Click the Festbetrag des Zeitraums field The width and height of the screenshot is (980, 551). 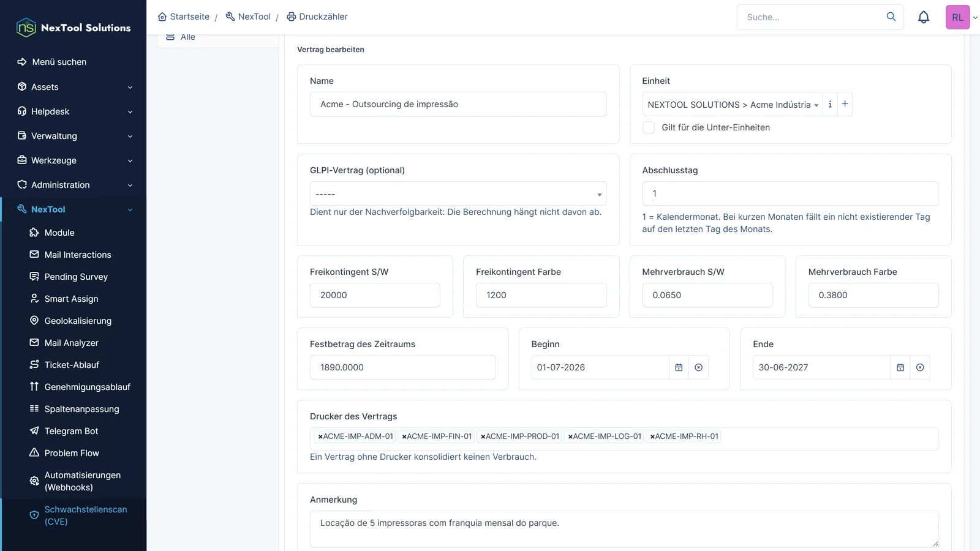403,367
